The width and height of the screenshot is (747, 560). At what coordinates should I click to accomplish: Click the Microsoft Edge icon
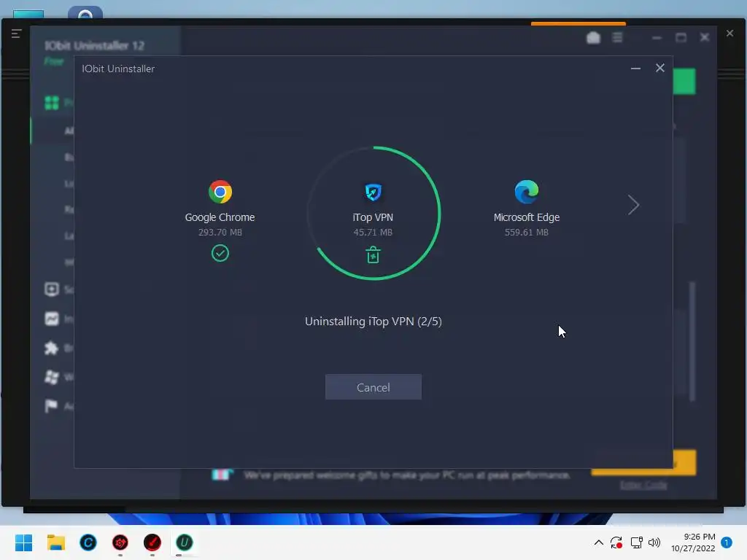coord(527,192)
